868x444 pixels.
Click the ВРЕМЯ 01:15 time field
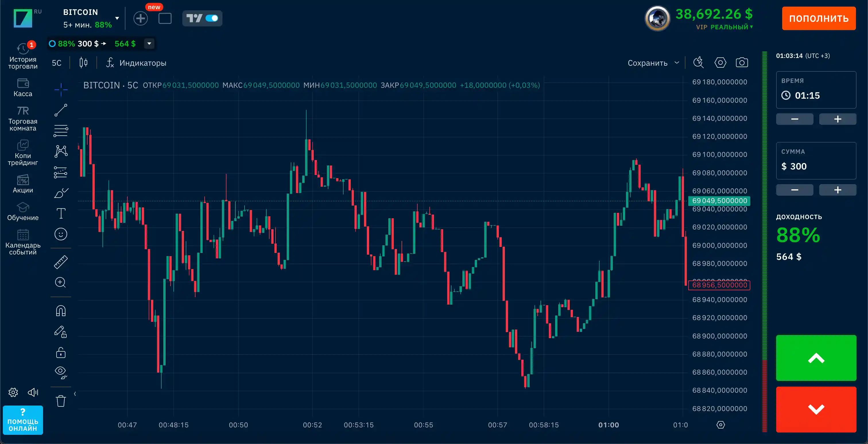816,90
